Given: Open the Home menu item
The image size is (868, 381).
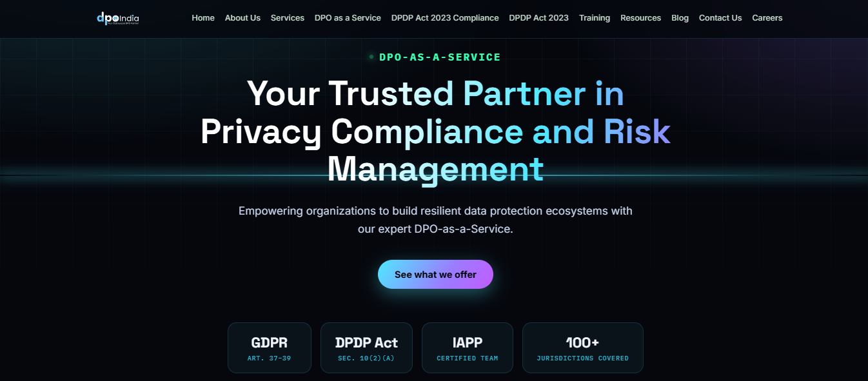Looking at the screenshot, I should tap(203, 18).
